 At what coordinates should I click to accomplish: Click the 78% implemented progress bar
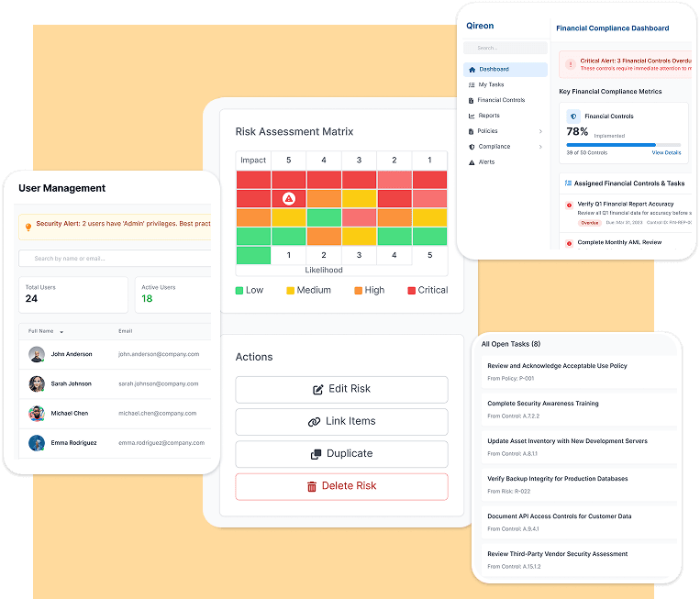point(624,145)
